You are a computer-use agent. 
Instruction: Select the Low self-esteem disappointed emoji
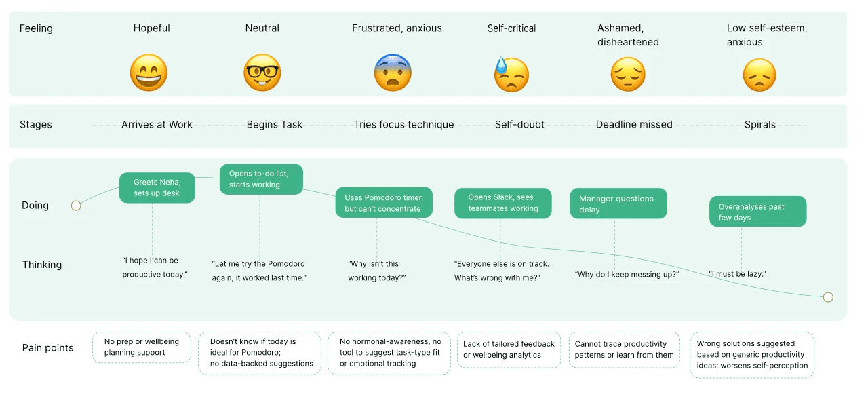[759, 75]
